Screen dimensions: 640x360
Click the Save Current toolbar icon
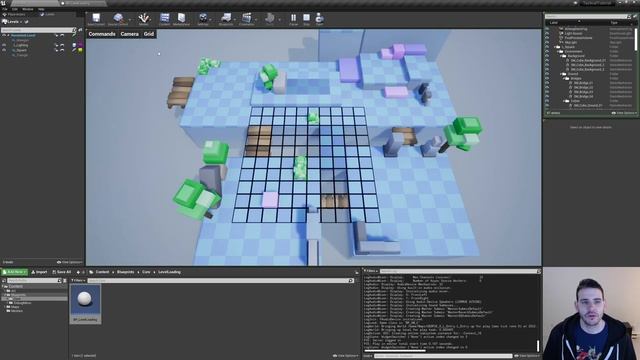pos(96,18)
